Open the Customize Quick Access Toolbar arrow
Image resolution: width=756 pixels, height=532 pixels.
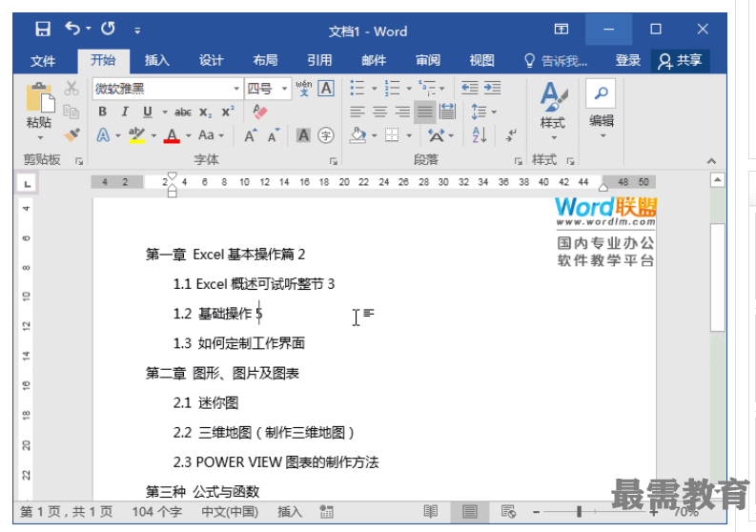coord(137,31)
